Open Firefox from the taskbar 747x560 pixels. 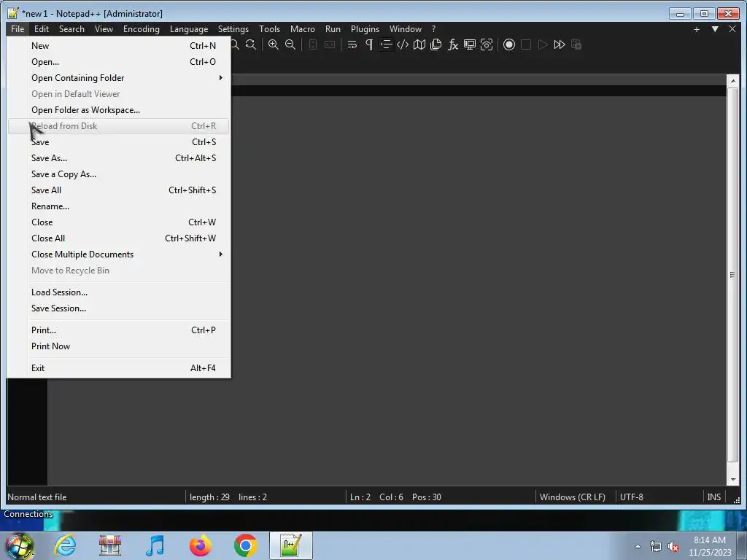[200, 545]
